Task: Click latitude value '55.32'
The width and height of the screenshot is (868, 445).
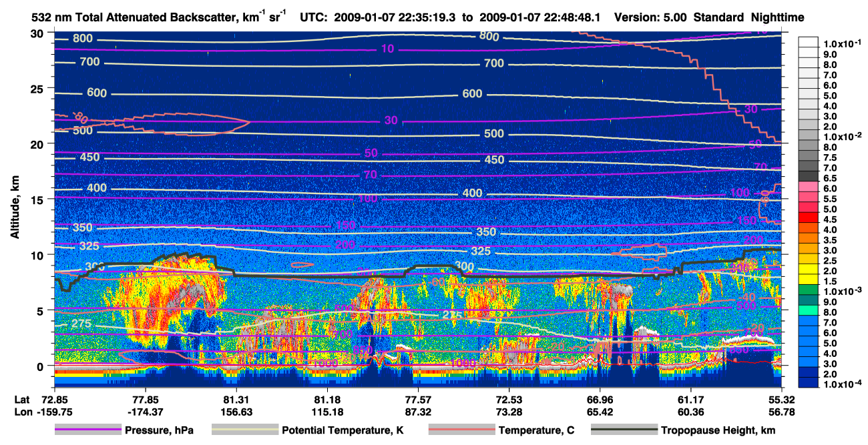Action: point(781,400)
